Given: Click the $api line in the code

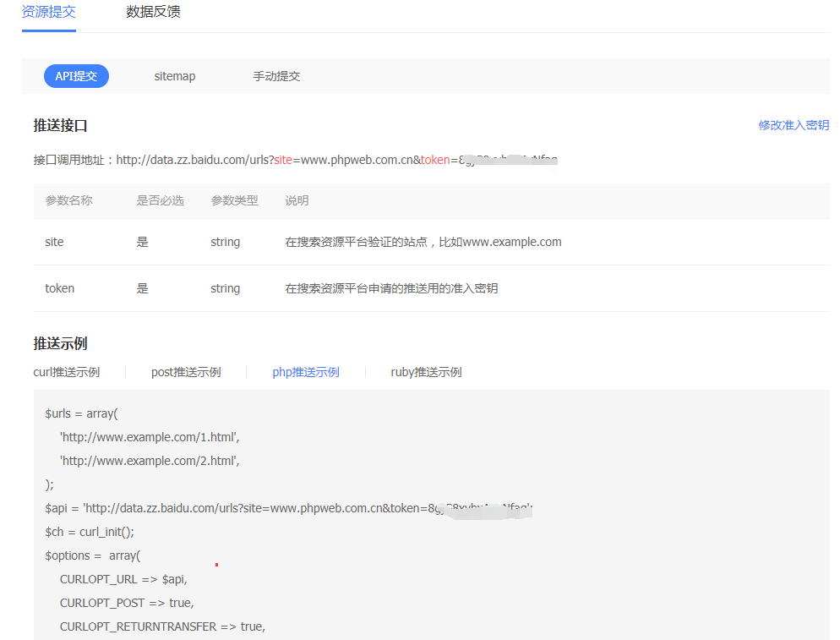Looking at the screenshot, I should pyautogui.click(x=254, y=508).
